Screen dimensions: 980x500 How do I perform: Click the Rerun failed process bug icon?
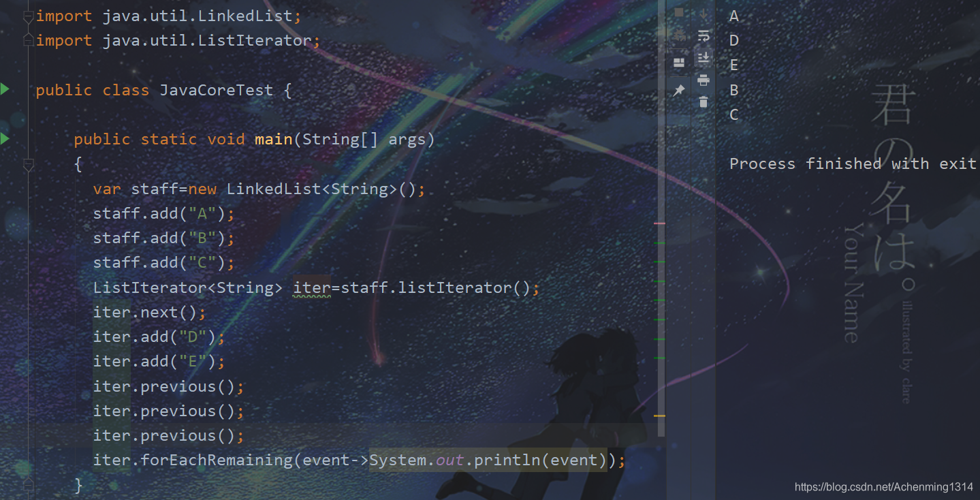[679, 36]
